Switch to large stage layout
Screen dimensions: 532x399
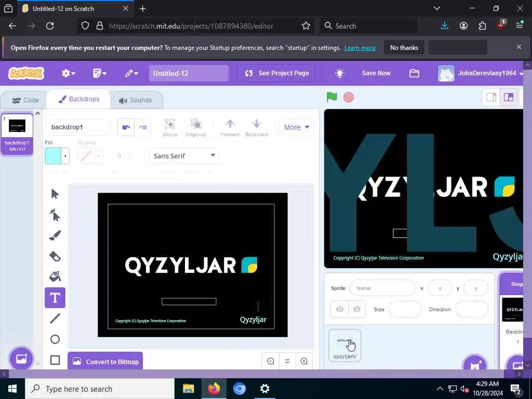pyautogui.click(x=508, y=97)
